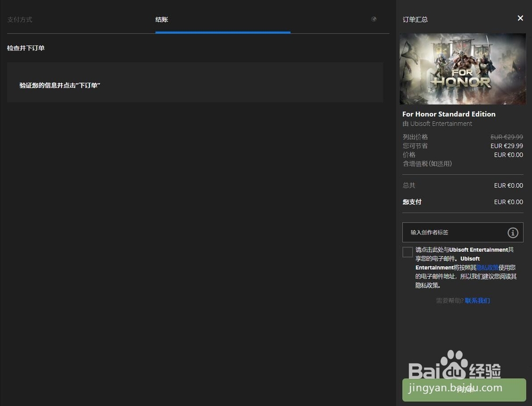Click the 订单汇总 panel heading
Image resolution: width=532 pixels, height=406 pixels.
[415, 20]
